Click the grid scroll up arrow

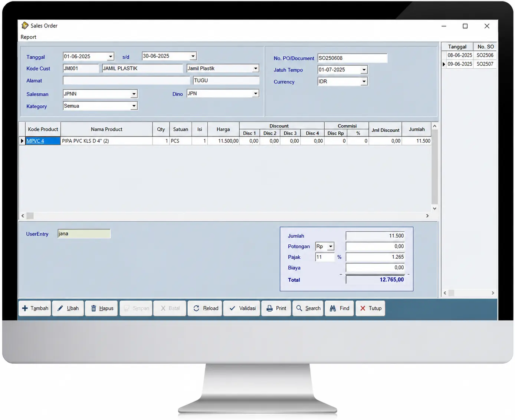(x=434, y=126)
